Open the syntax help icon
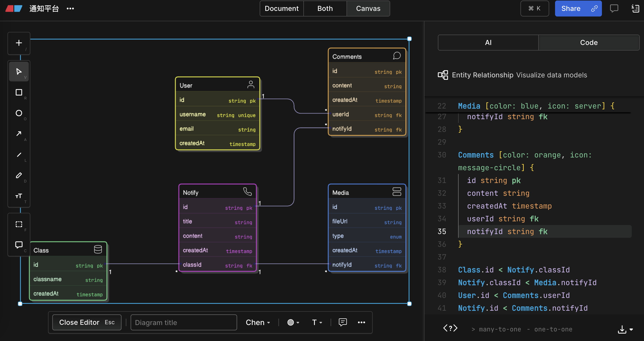Screen dimensions: 644x341 (x=450, y=328)
